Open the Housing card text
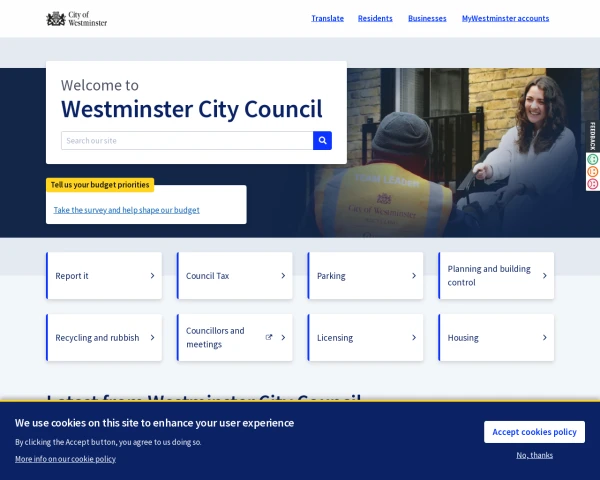This screenshot has width=600, height=480. [463, 338]
